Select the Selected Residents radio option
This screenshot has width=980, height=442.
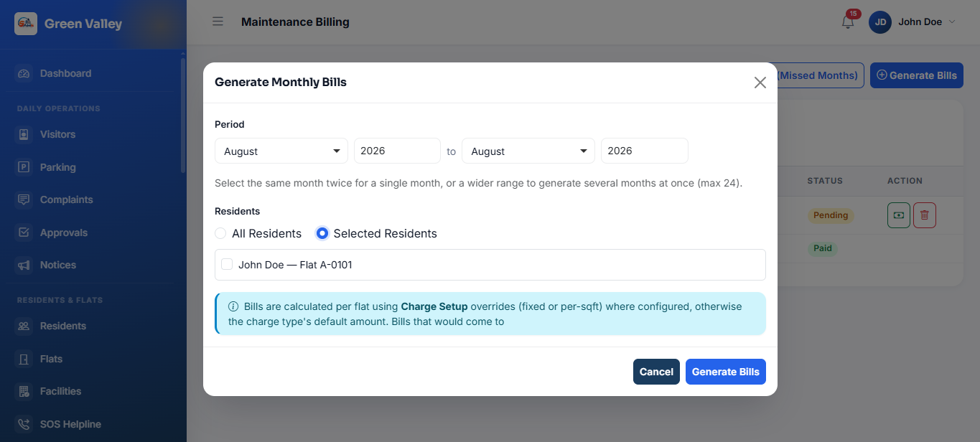[322, 233]
